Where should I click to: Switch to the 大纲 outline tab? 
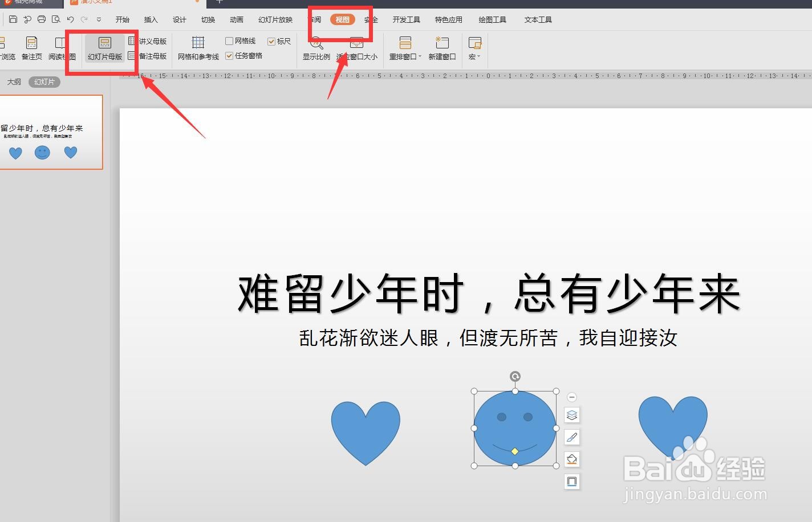14,81
